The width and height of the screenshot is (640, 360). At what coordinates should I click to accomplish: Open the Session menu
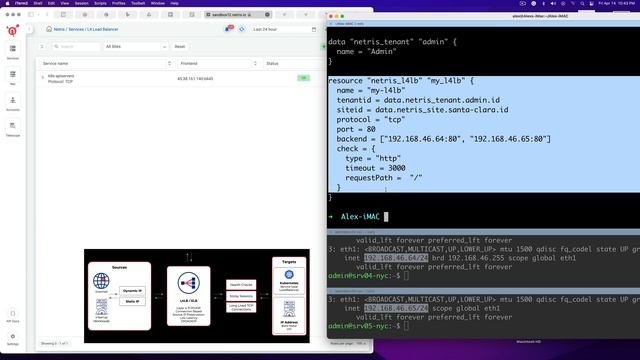pos(82,3)
